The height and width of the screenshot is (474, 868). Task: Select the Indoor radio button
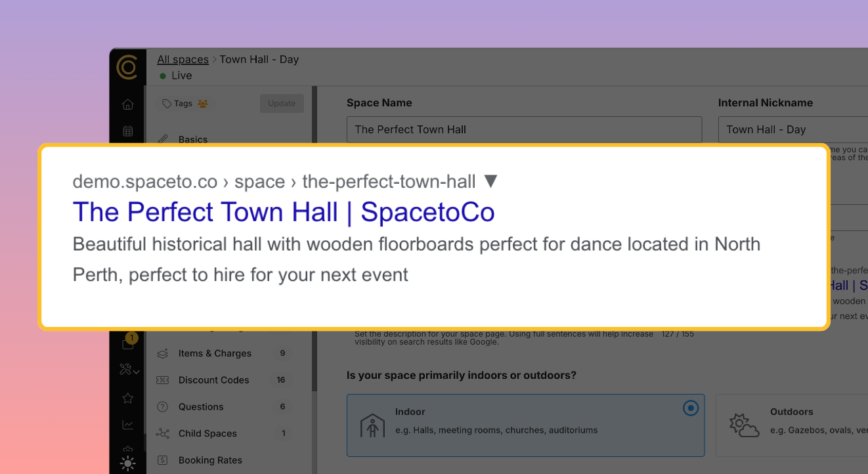[690, 408]
